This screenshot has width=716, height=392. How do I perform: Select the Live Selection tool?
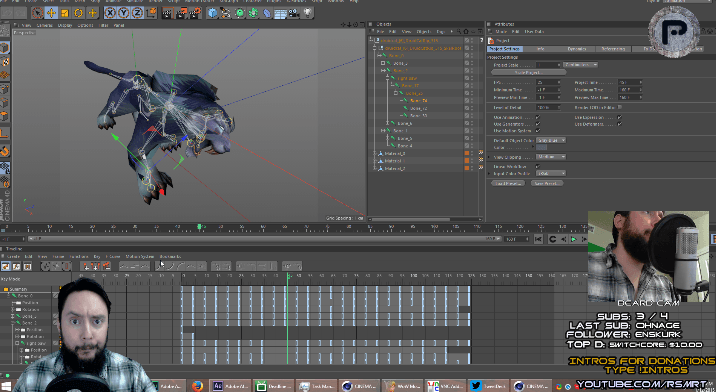coord(37,13)
